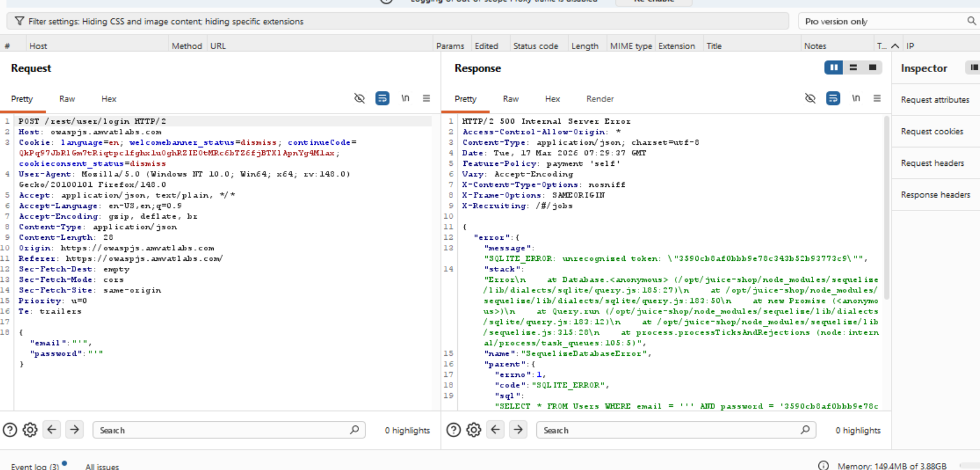Expand the Request attributes section in Inspector
The height and width of the screenshot is (470, 980).
[x=935, y=100]
